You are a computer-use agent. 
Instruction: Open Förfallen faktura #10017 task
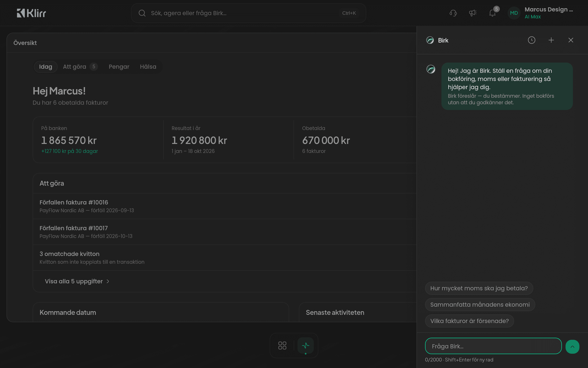pos(225,232)
